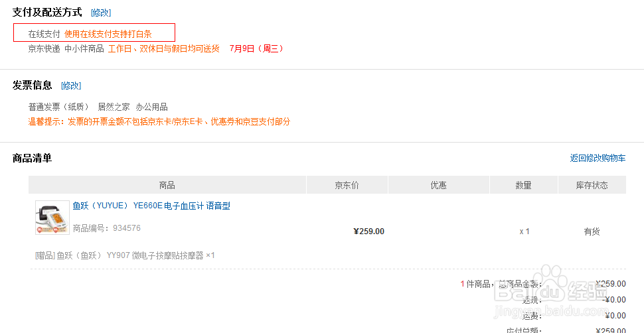The height and width of the screenshot is (333, 644).
Task: Open the 返回修改购物车 link
Action: (x=598, y=158)
